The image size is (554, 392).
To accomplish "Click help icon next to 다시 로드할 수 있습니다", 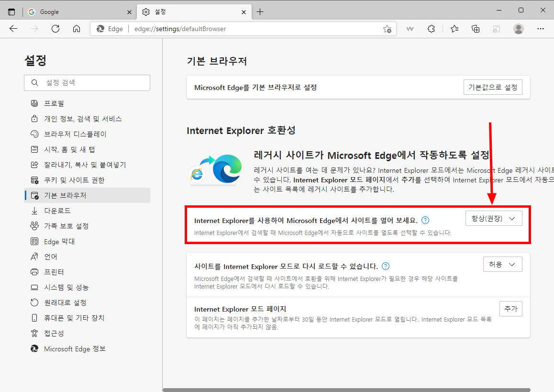I will pos(386,266).
